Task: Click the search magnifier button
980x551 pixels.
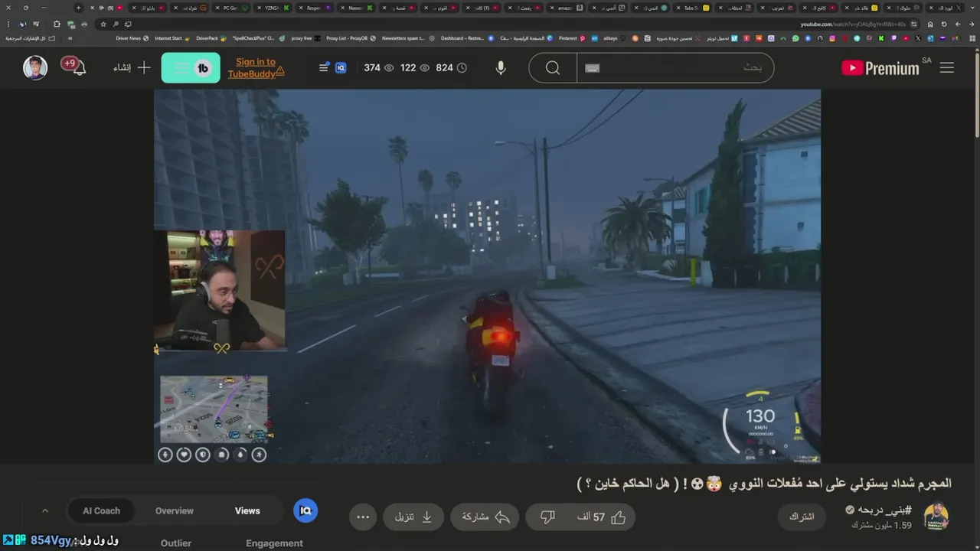Action: [552, 67]
